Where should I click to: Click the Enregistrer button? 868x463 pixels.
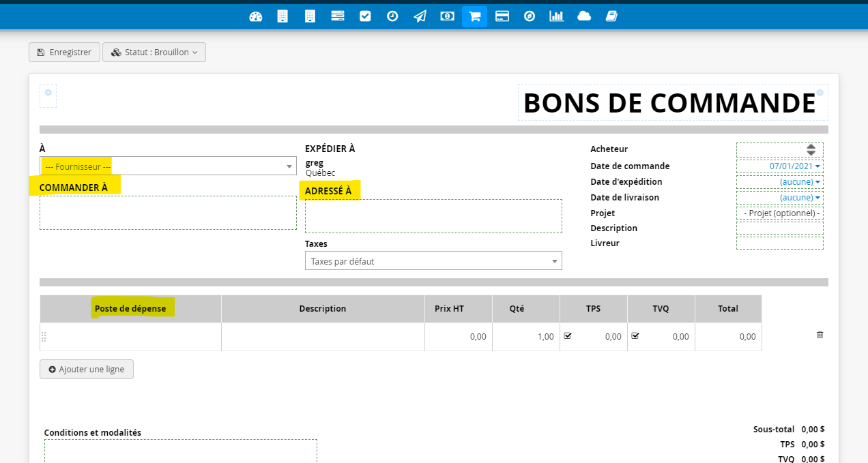[64, 52]
